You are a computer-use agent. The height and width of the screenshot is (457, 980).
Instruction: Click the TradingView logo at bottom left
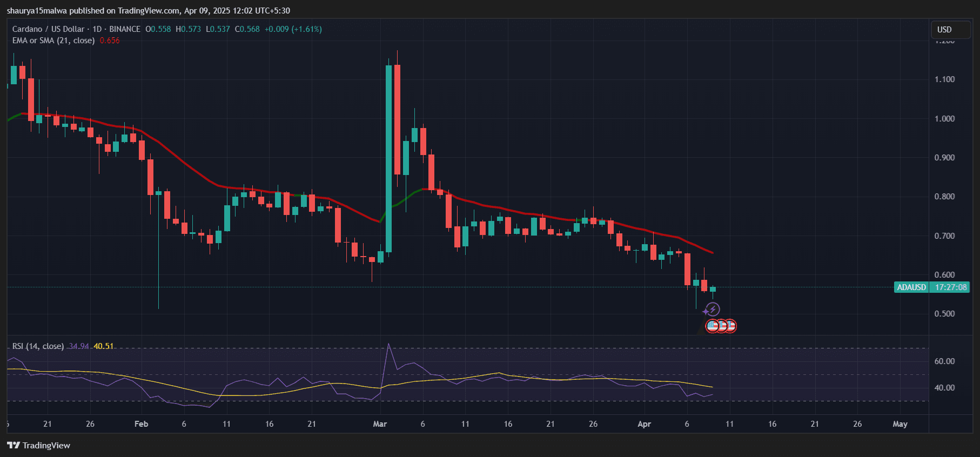(38, 445)
